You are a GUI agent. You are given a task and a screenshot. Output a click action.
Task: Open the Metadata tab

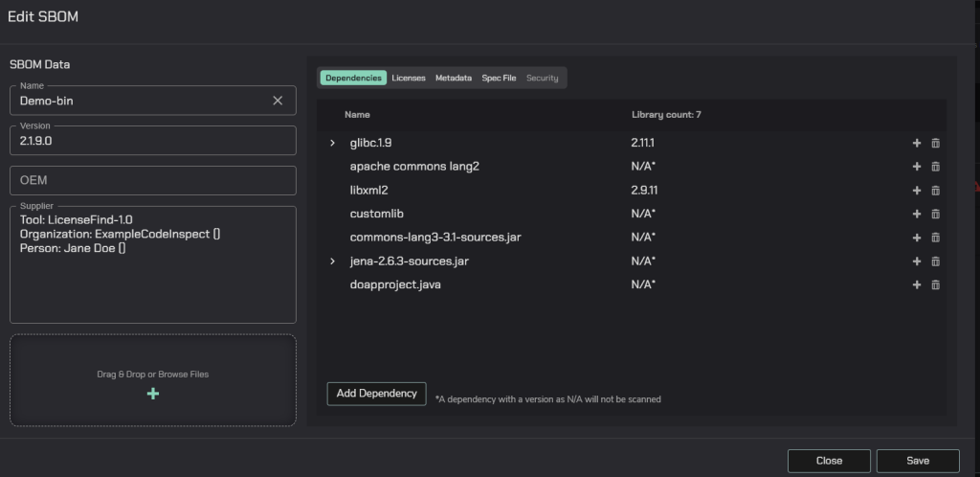pos(454,78)
